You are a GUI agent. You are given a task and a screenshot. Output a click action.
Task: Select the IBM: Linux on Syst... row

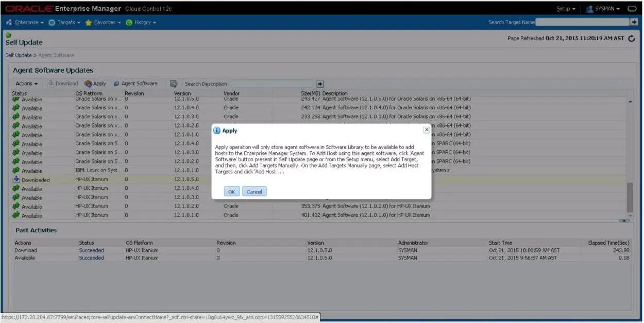[x=318, y=171]
